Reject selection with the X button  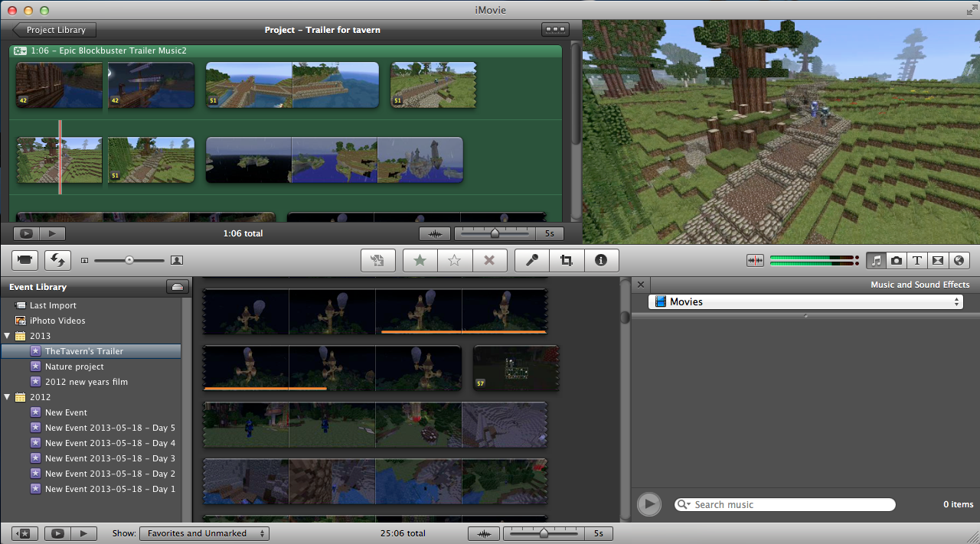coord(489,260)
